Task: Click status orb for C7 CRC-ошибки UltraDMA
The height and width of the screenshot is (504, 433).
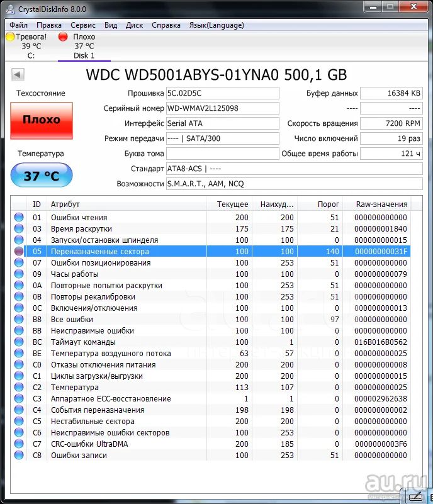Action: point(19,444)
